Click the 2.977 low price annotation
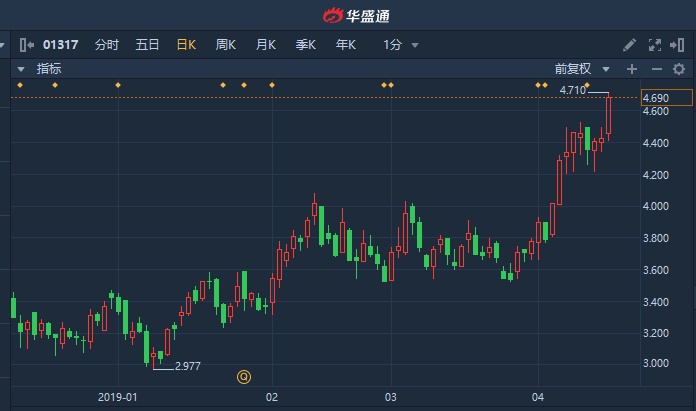The height and width of the screenshot is (411, 696). 187,366
